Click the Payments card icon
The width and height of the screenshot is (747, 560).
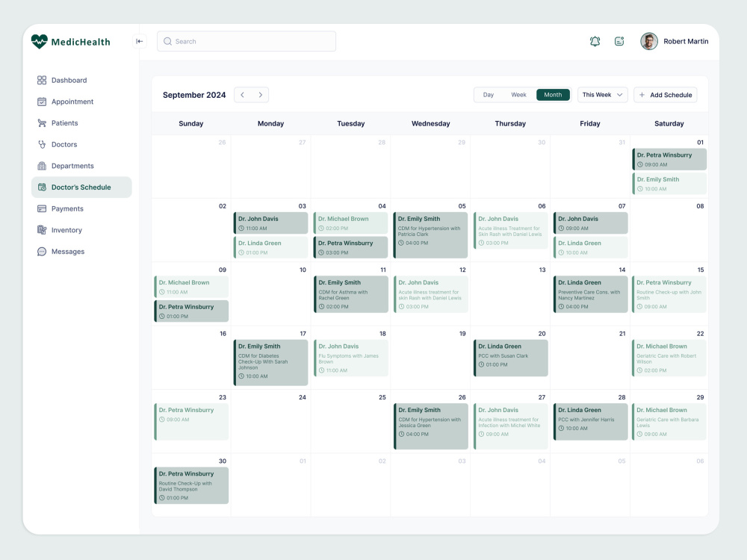[x=42, y=208]
